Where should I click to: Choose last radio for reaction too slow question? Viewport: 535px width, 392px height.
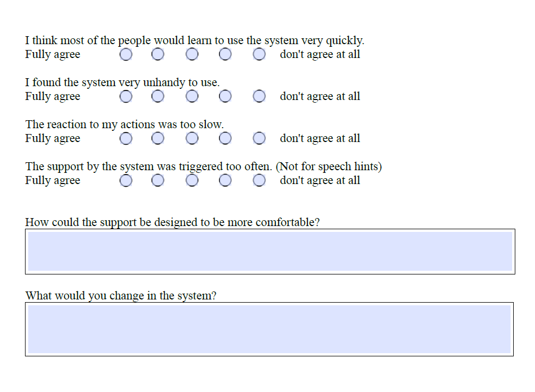coord(260,138)
